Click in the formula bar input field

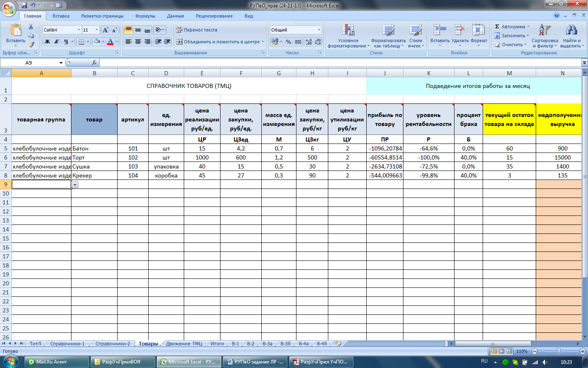pos(340,63)
